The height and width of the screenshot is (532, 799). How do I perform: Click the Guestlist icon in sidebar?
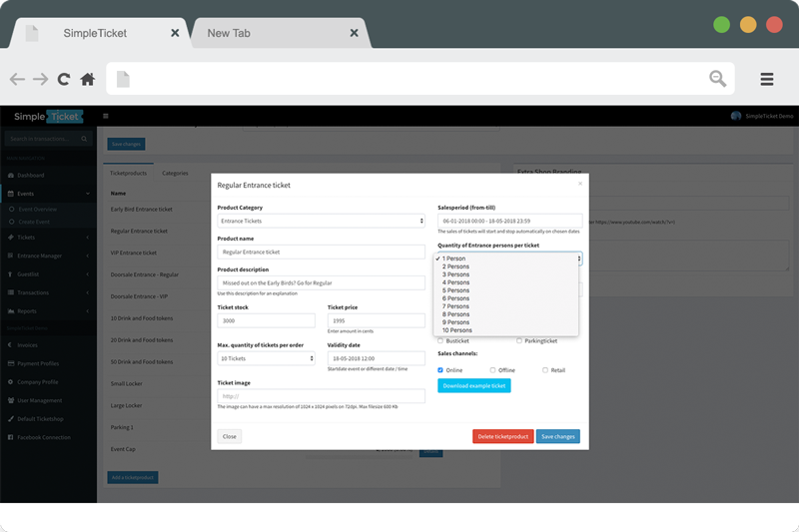pos(11,273)
